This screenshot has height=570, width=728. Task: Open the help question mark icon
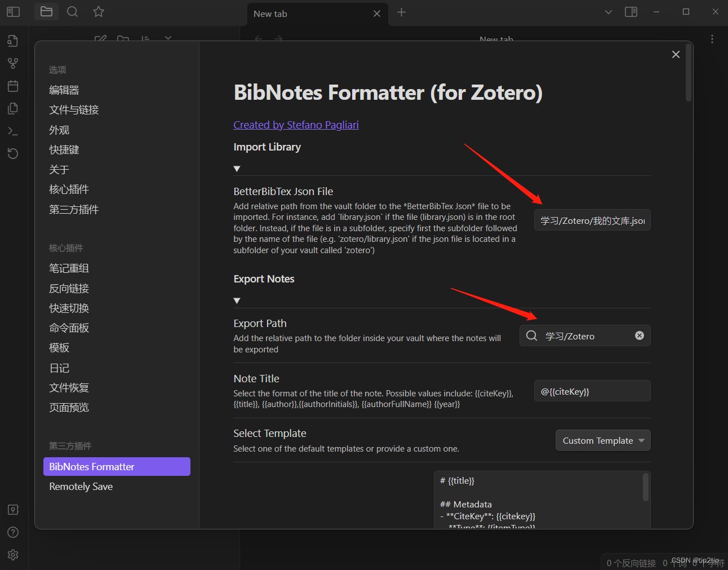point(13,532)
